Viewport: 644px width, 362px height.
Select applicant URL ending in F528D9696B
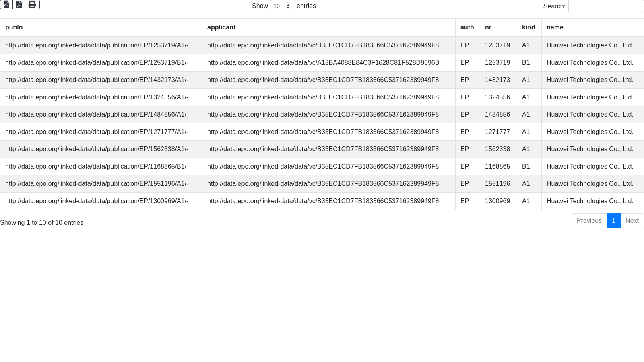(323, 63)
